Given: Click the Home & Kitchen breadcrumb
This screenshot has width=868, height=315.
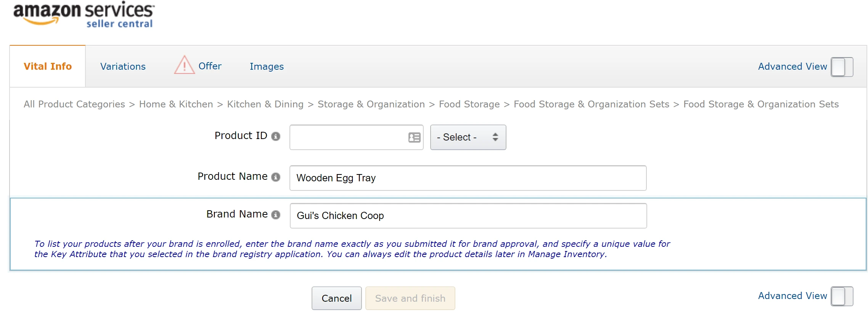Looking at the screenshot, I should [176, 104].
